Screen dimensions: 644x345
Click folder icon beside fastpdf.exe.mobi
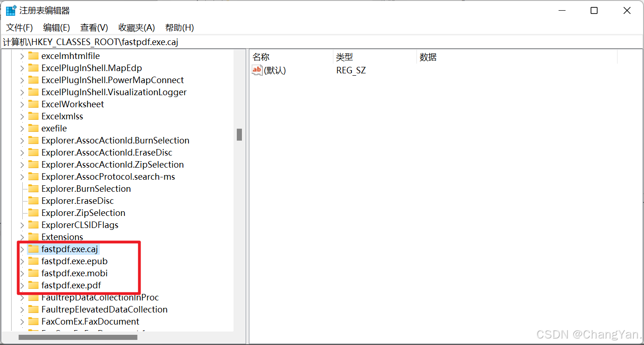click(33, 273)
